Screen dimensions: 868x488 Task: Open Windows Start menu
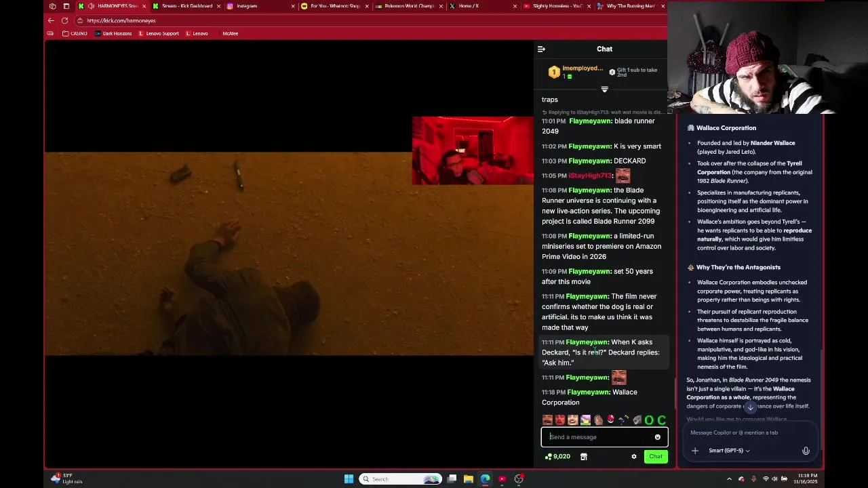(349, 479)
